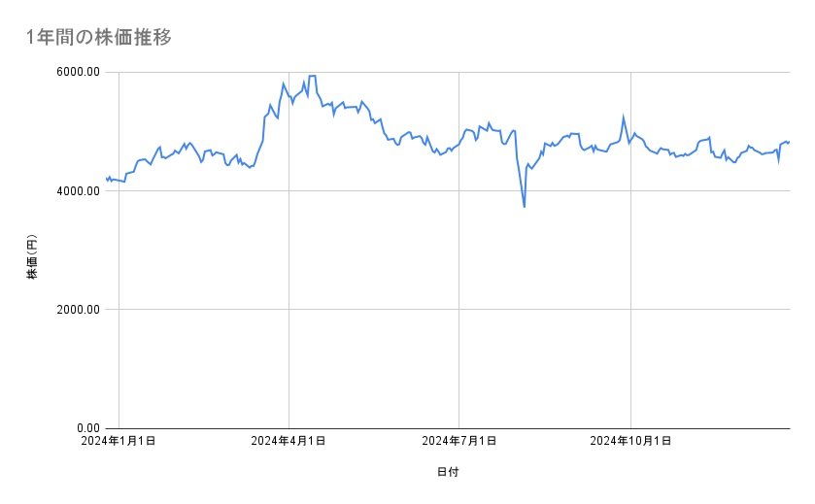Click the leftmost starting point of the line
Viewport: 815px width, 504px height.
click(x=106, y=178)
